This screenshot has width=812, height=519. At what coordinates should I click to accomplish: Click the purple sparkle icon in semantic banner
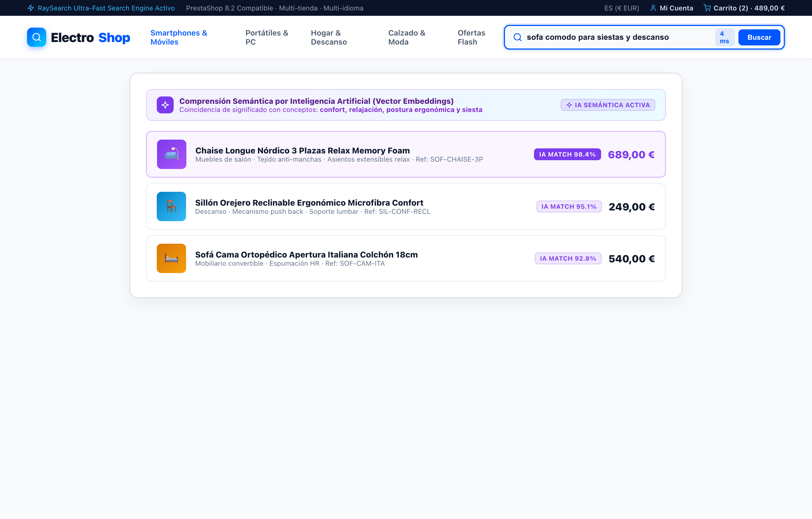165,105
